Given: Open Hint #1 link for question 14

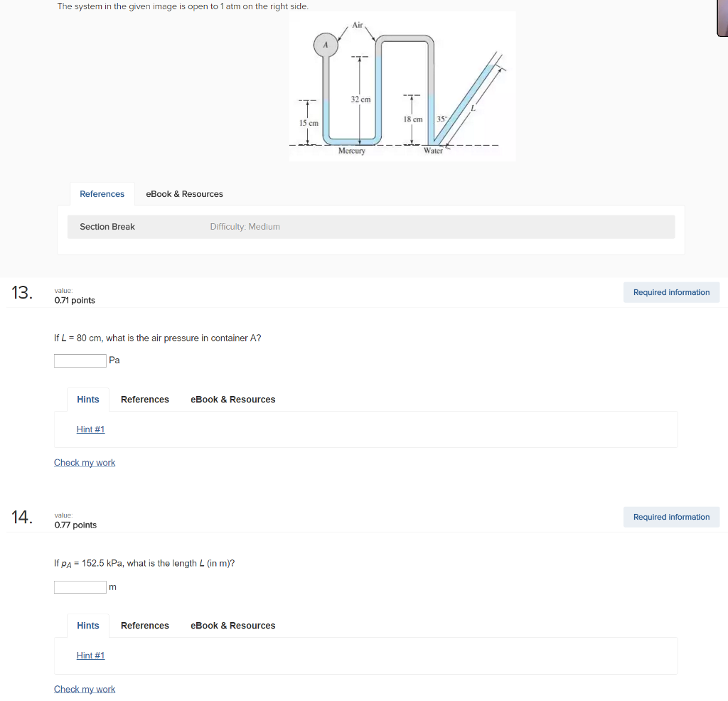Looking at the screenshot, I should 91,655.
